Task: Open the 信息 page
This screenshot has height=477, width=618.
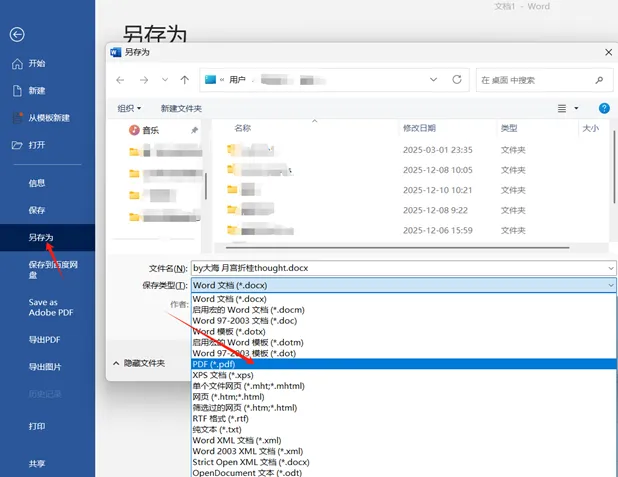Action: click(37, 183)
